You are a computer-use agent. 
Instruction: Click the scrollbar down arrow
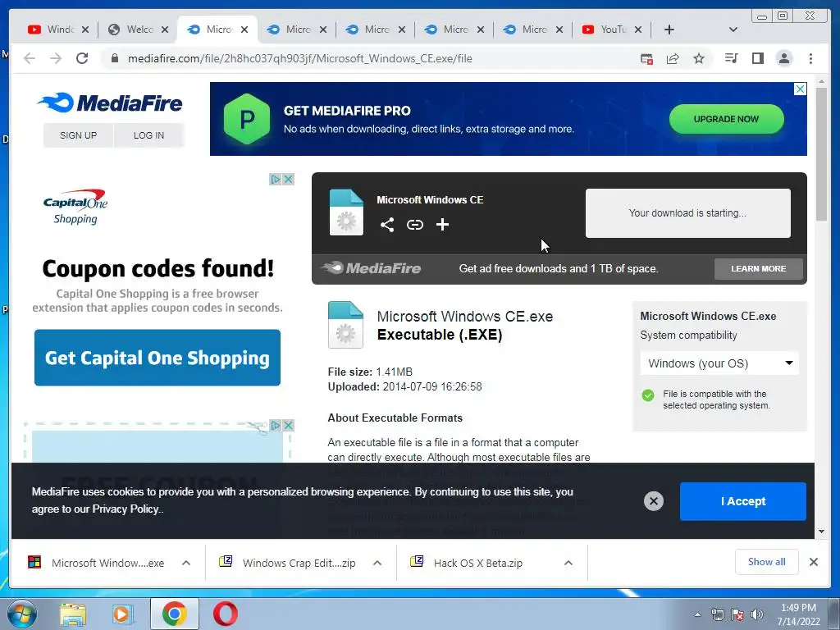point(821,532)
